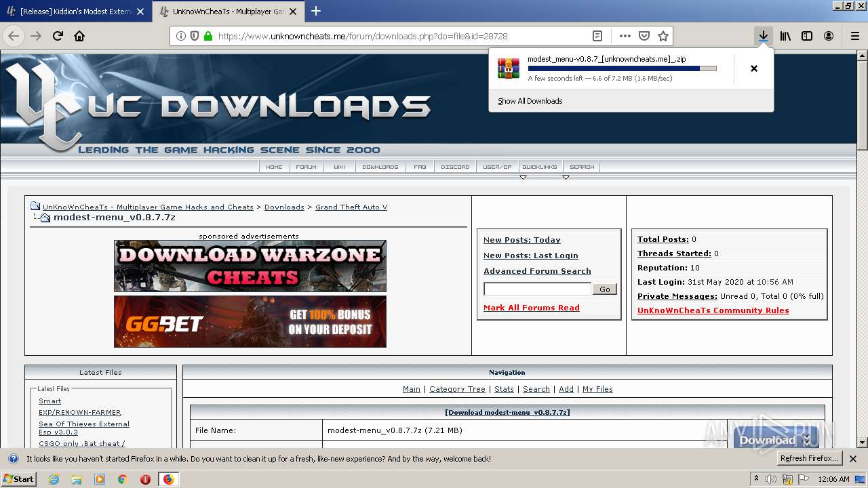Open Sea Of Thieves External Esp file

coord(84,428)
